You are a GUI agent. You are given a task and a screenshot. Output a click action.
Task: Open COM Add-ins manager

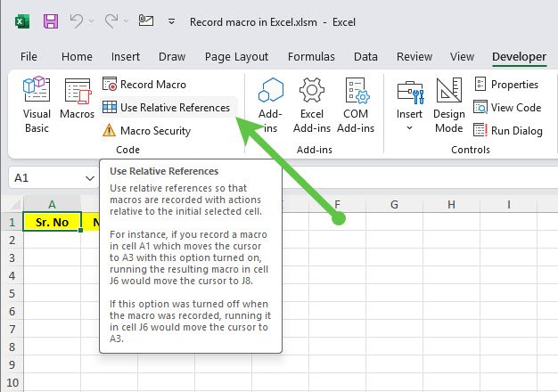coord(356,105)
